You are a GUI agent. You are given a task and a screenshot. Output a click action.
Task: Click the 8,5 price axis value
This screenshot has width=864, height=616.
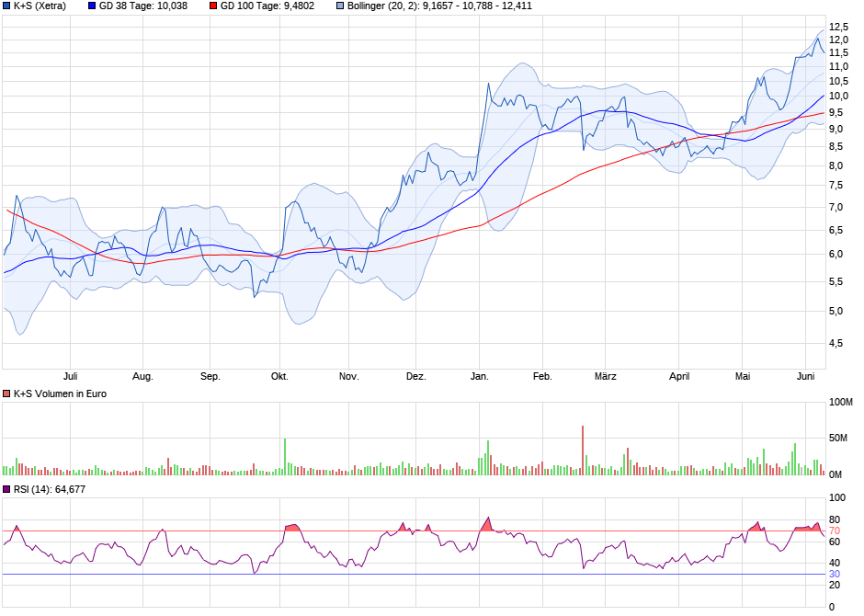click(836, 146)
